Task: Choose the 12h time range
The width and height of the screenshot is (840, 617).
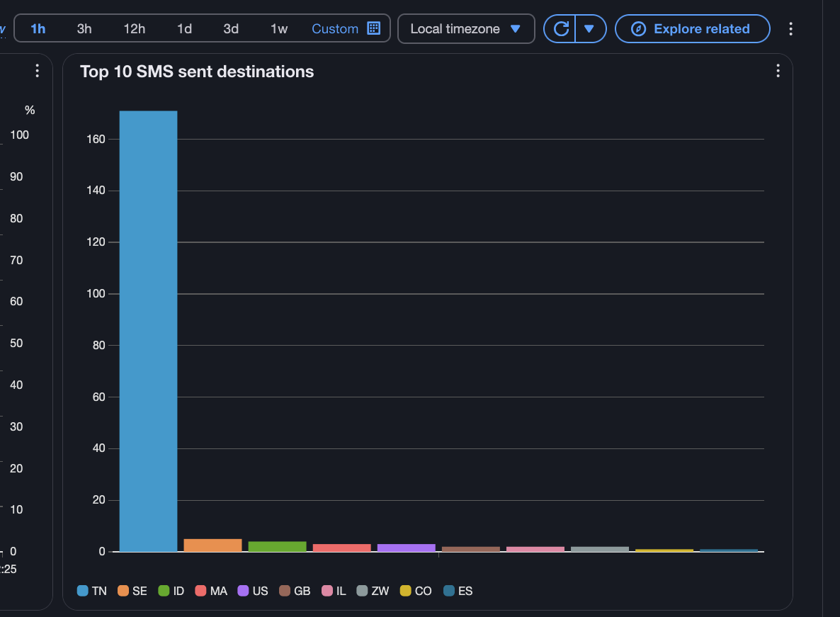Action: 134,29
